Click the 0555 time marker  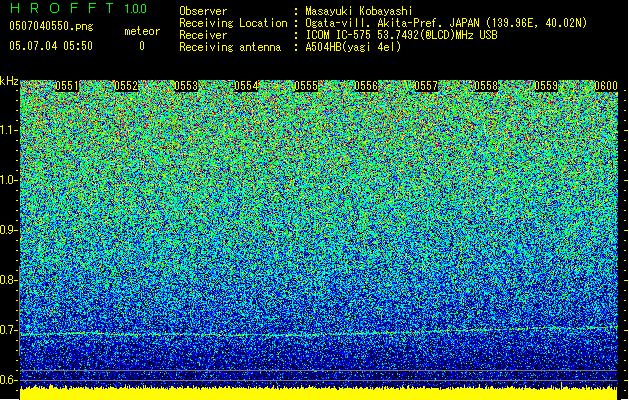click(x=306, y=86)
